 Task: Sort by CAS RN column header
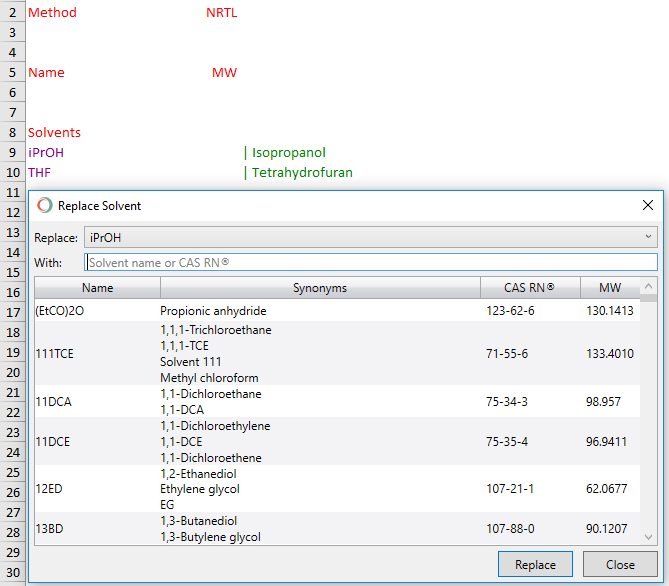coord(529,288)
